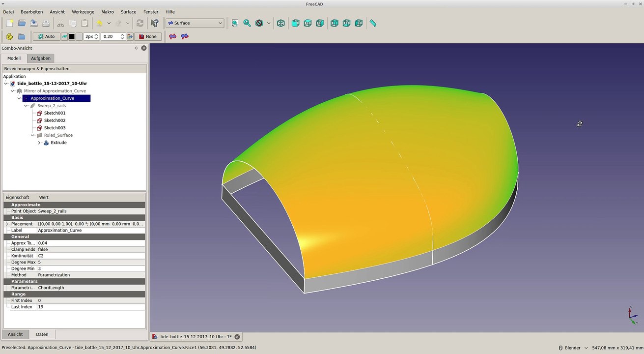Set right view with the cube icon
Viewport: 644px width, 354px height.
coord(320,23)
